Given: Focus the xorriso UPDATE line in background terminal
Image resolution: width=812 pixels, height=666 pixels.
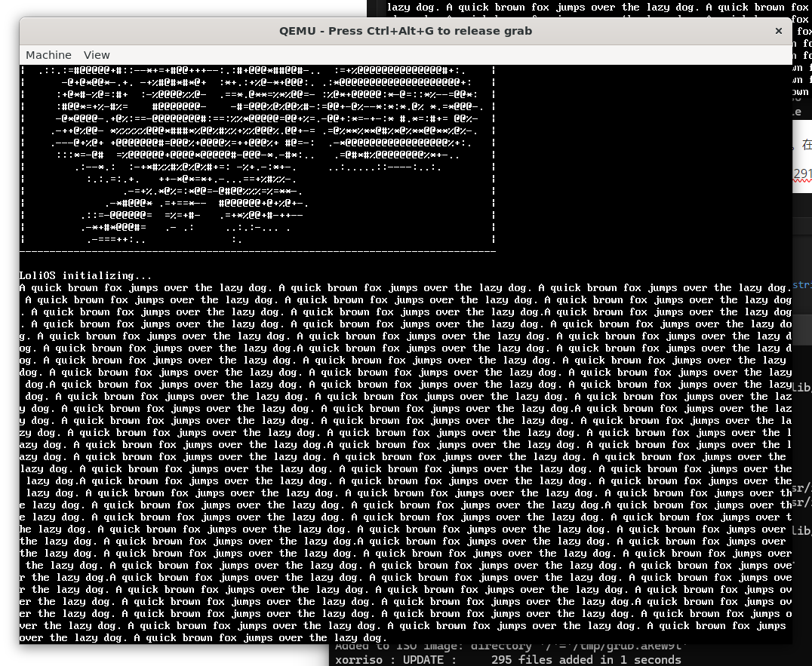Looking at the screenshot, I should [x=507, y=659].
